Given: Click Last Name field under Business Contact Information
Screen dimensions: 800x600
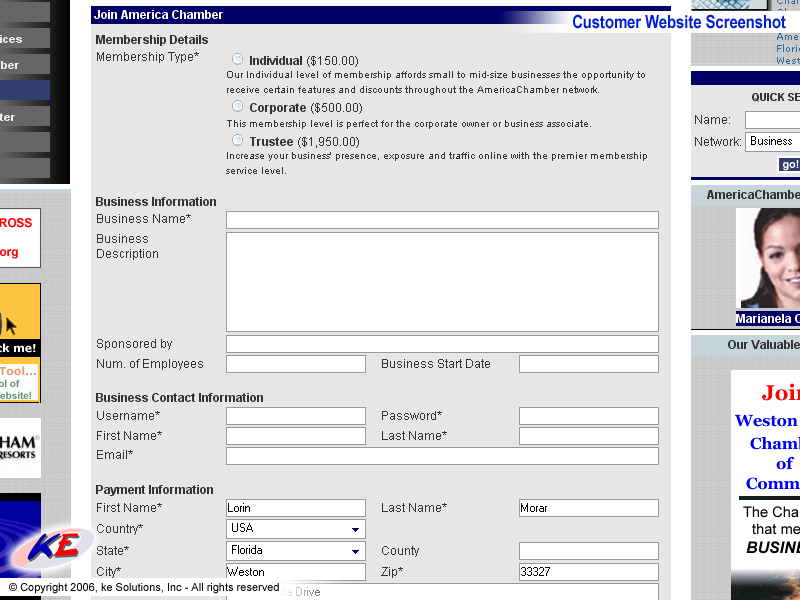Looking at the screenshot, I should 589,436.
